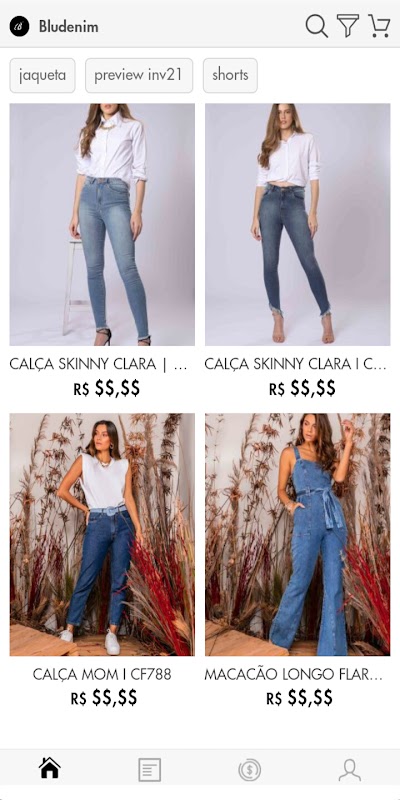Click the price under CALÇA MOM
This screenshot has width=400, height=800.
pos(104,698)
